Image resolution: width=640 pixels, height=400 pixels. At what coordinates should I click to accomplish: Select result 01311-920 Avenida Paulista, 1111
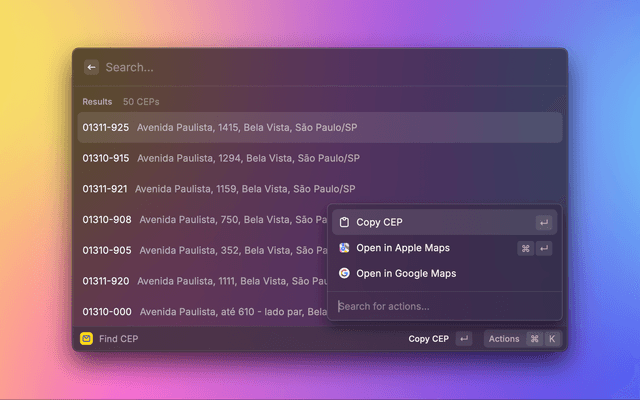point(200,281)
